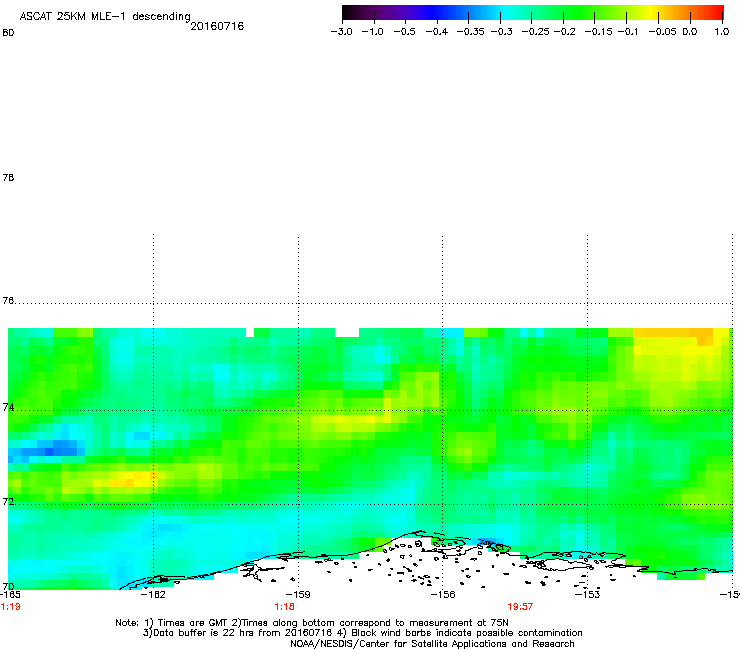Click the "-0.05" color scale label
This screenshot has height=650, width=740.
[662, 32]
